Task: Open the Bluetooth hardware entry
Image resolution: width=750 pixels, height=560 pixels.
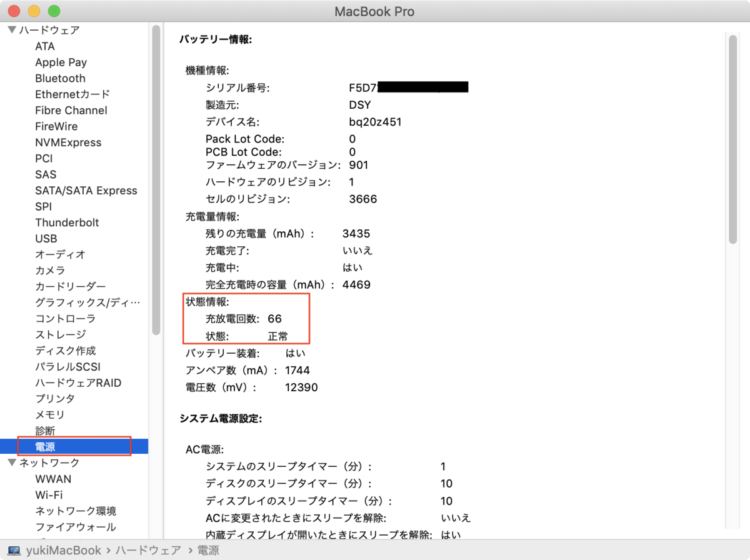Action: point(60,78)
